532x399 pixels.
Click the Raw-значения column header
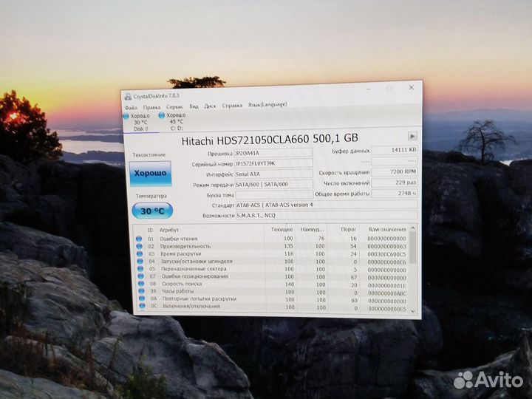(387, 229)
